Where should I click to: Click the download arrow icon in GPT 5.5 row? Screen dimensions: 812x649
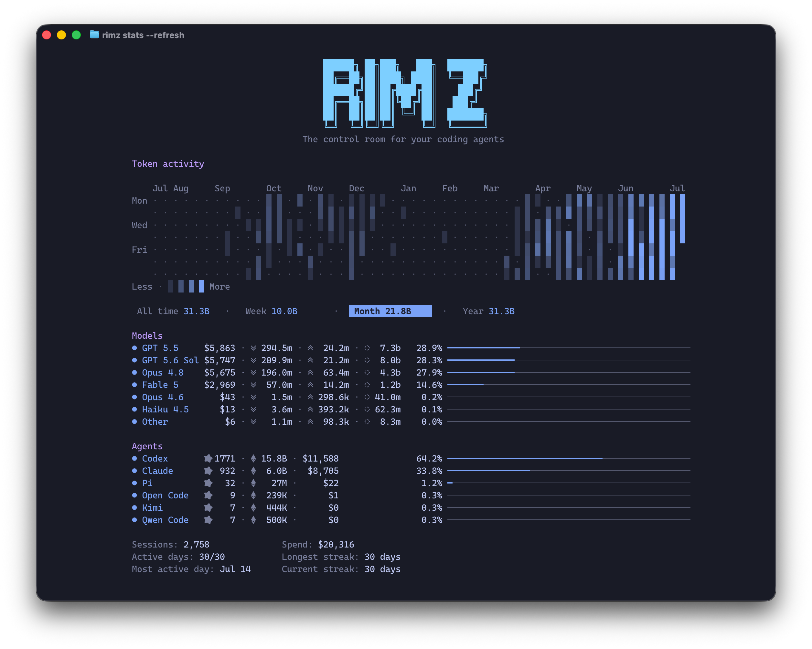[x=253, y=348]
